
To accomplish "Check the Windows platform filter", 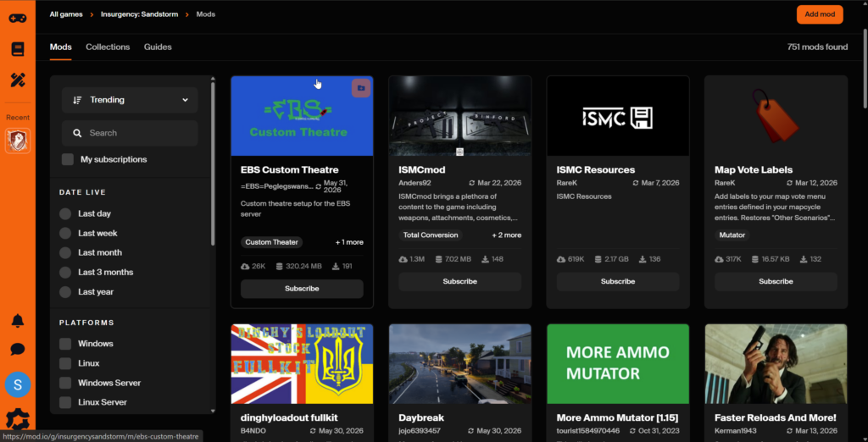I will click(65, 344).
